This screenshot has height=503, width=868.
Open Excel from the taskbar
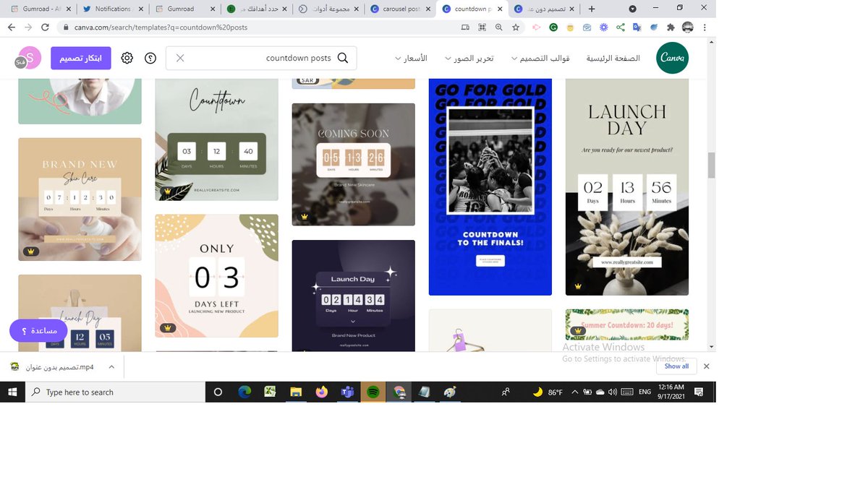pyautogui.click(x=270, y=392)
